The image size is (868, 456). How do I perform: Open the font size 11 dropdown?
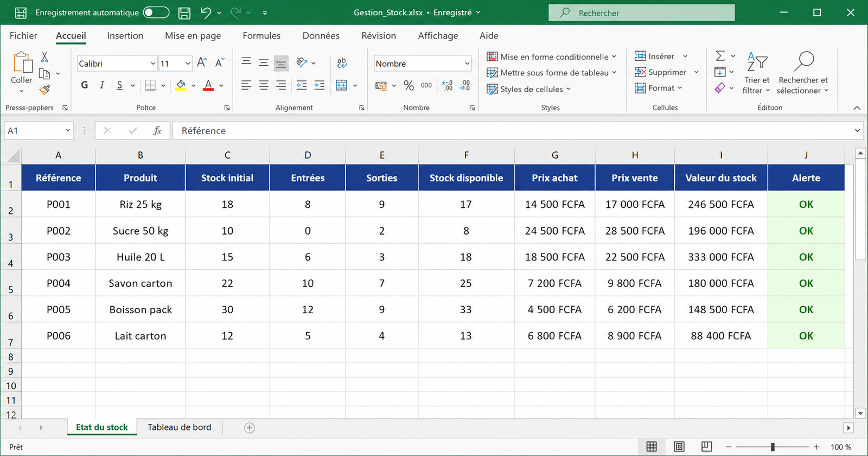point(188,64)
